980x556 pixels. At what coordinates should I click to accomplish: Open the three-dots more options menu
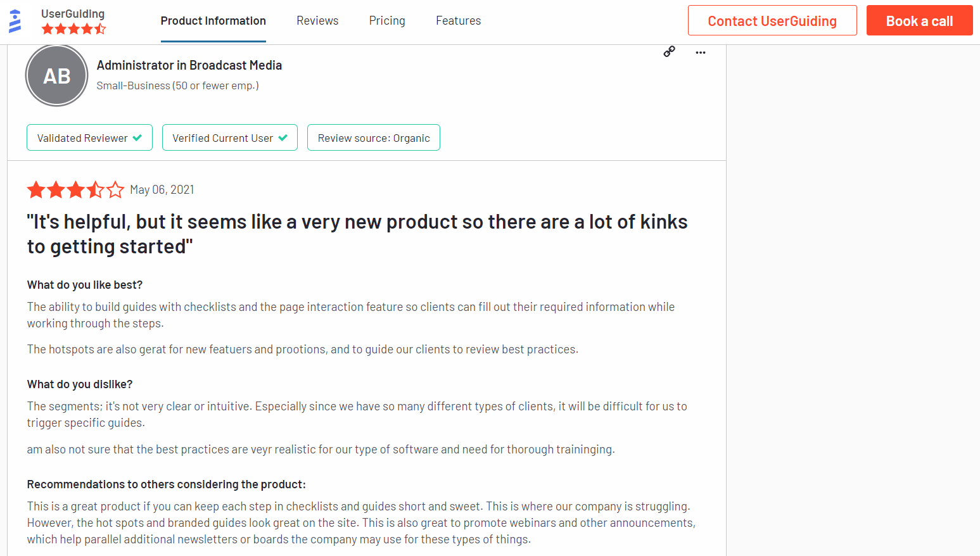700,53
